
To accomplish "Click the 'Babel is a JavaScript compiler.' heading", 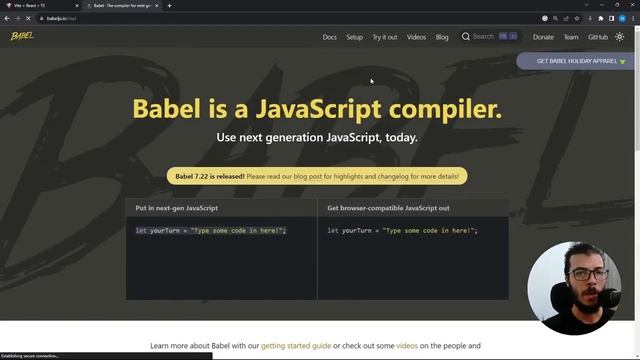I will point(317,109).
